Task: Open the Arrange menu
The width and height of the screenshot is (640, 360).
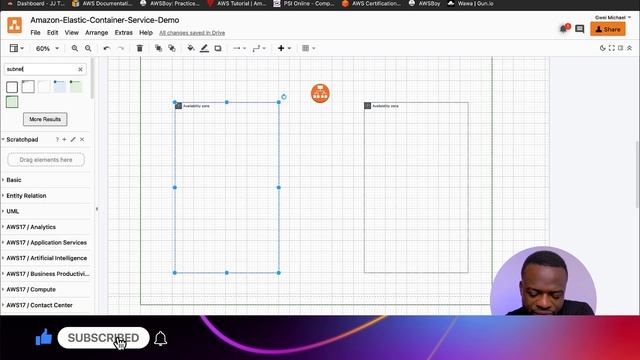Action: (x=96, y=33)
